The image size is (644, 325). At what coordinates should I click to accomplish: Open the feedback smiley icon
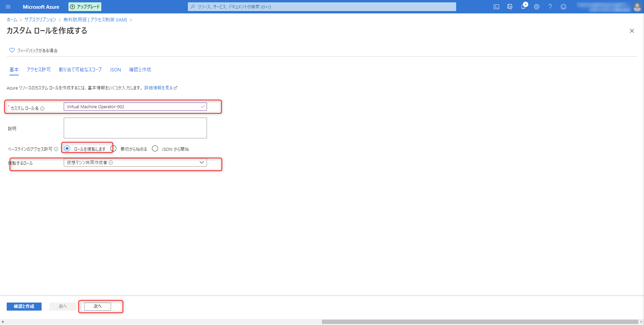coord(563,7)
